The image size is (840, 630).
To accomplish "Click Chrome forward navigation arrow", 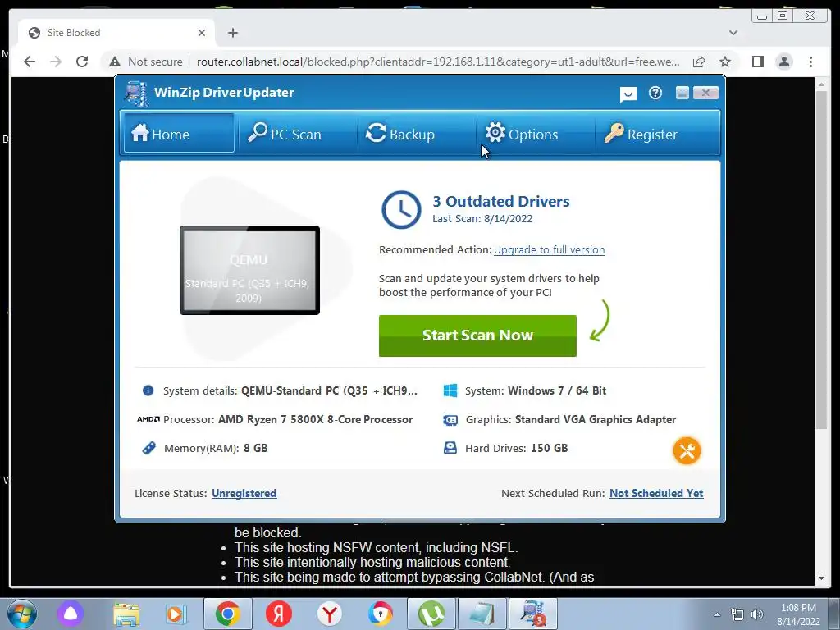I will click(56, 62).
